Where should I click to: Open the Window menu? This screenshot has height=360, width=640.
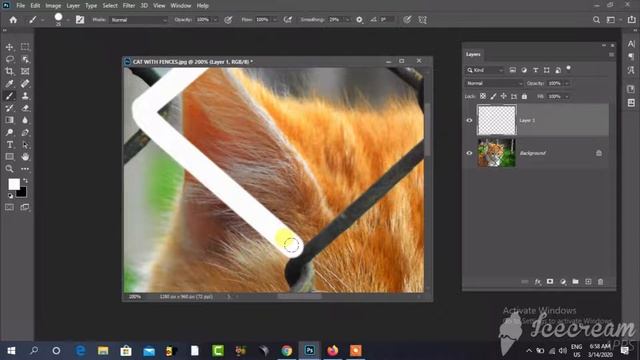coord(181,6)
